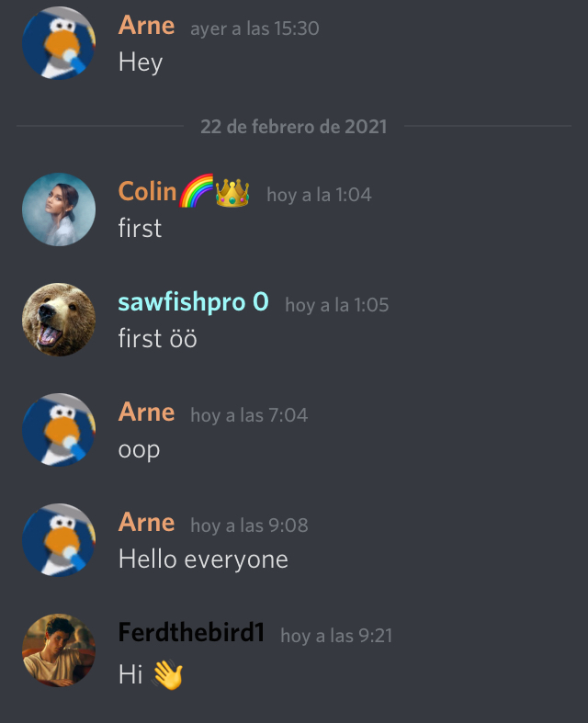Open the Ferdthebird1 username
588x723 pixels.
click(x=191, y=632)
